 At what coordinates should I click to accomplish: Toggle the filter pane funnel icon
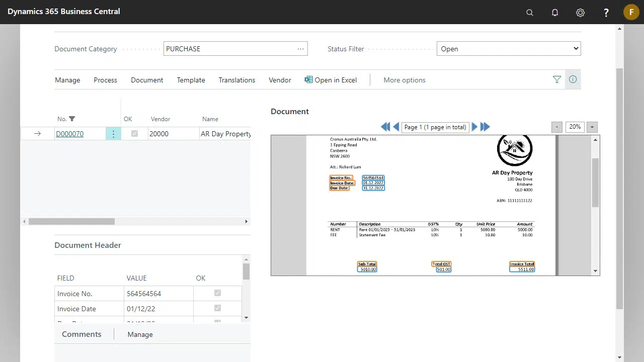click(556, 79)
